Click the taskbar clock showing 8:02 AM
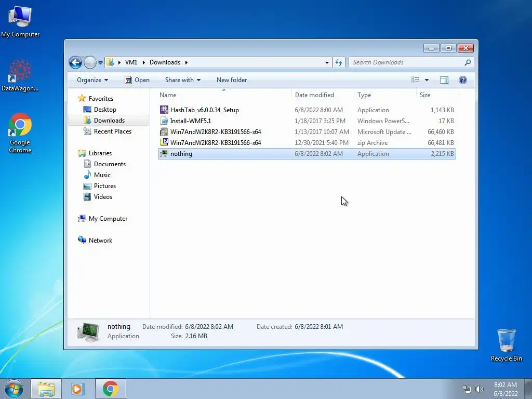 506,389
